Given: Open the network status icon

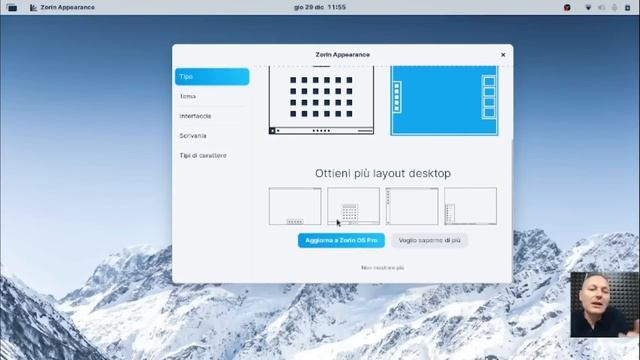Looking at the screenshot, I should [588, 7].
